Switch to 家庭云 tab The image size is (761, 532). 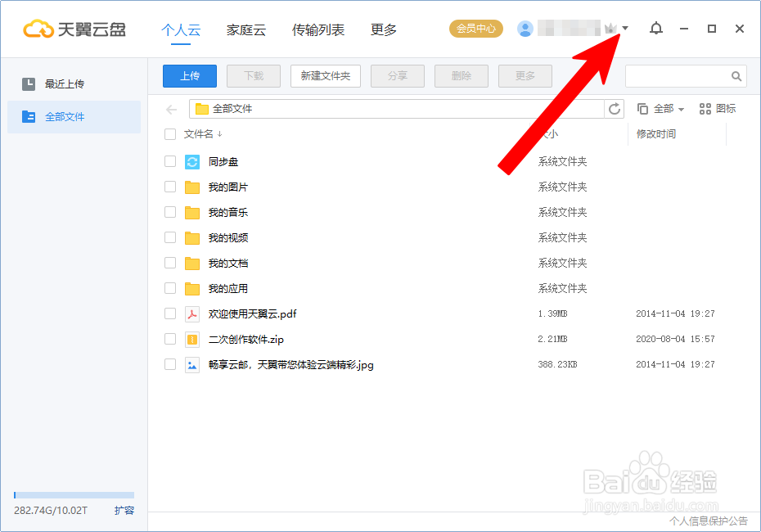[x=246, y=30]
